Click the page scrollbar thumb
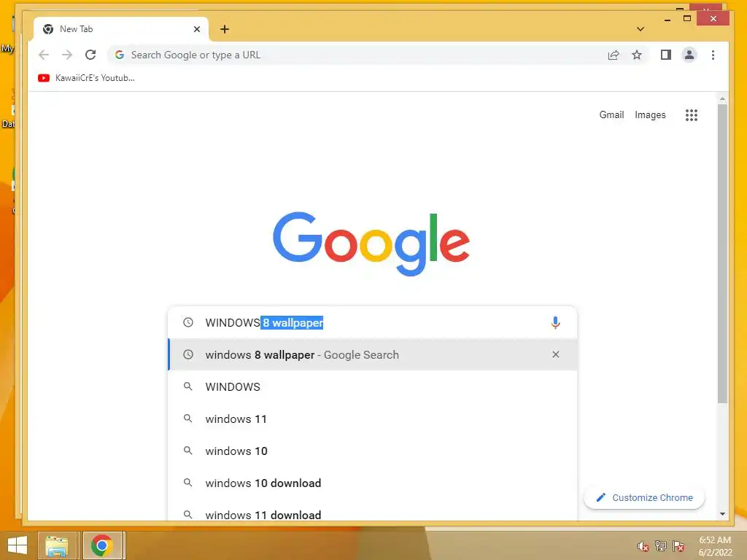 (x=723, y=253)
